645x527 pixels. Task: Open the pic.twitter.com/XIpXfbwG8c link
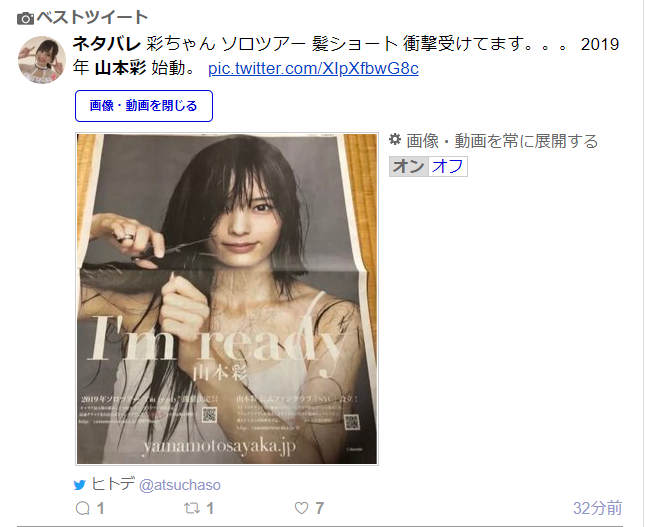(313, 68)
